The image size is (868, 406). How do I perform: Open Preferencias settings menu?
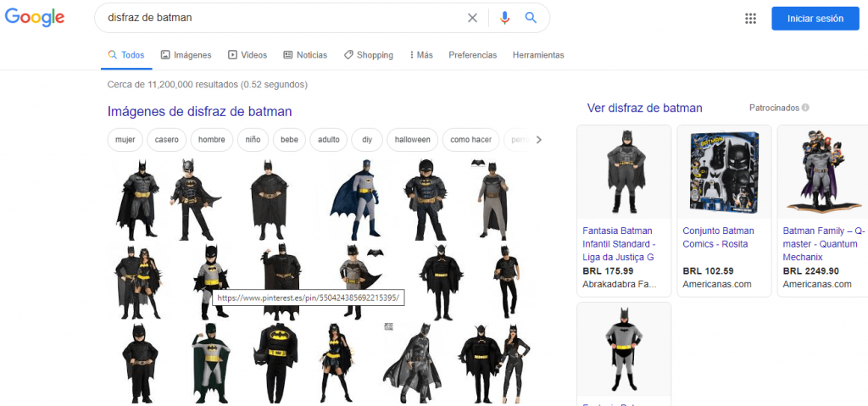(x=472, y=55)
